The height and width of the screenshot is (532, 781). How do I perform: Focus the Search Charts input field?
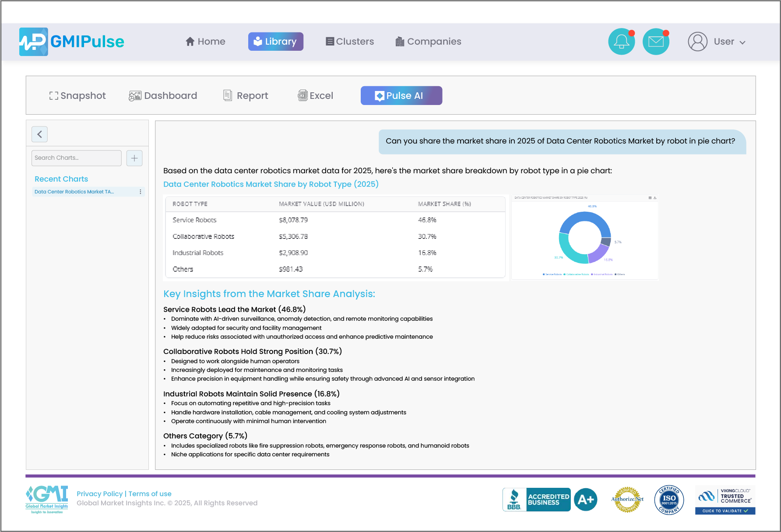click(x=76, y=158)
